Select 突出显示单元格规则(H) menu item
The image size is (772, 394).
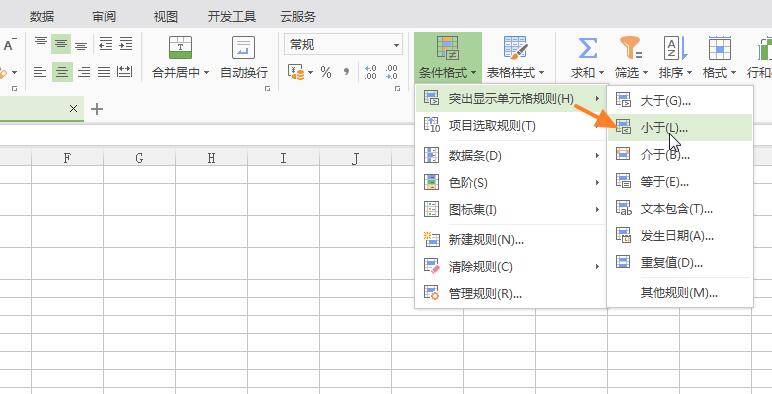(511, 98)
